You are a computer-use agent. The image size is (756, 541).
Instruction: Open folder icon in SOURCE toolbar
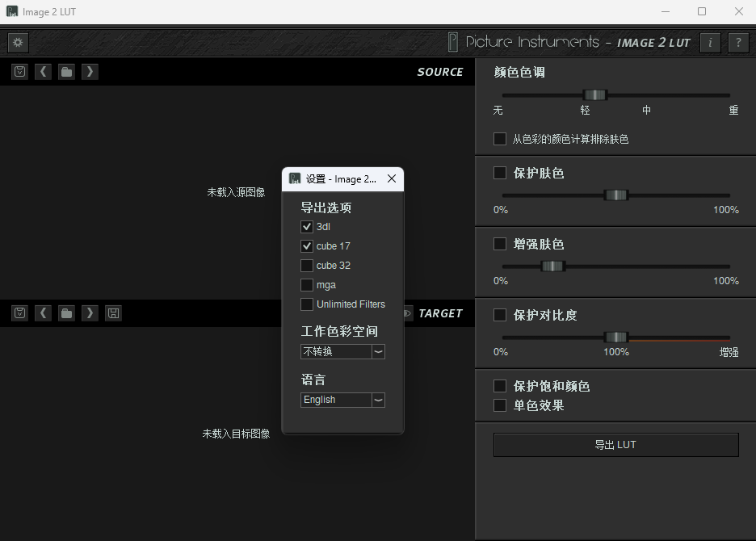point(67,72)
